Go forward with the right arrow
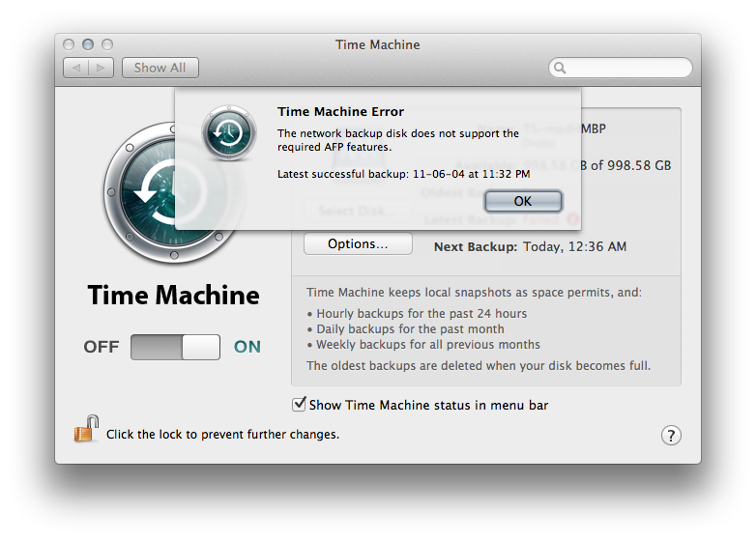The height and width of the screenshot is (540, 756). pyautogui.click(x=101, y=68)
